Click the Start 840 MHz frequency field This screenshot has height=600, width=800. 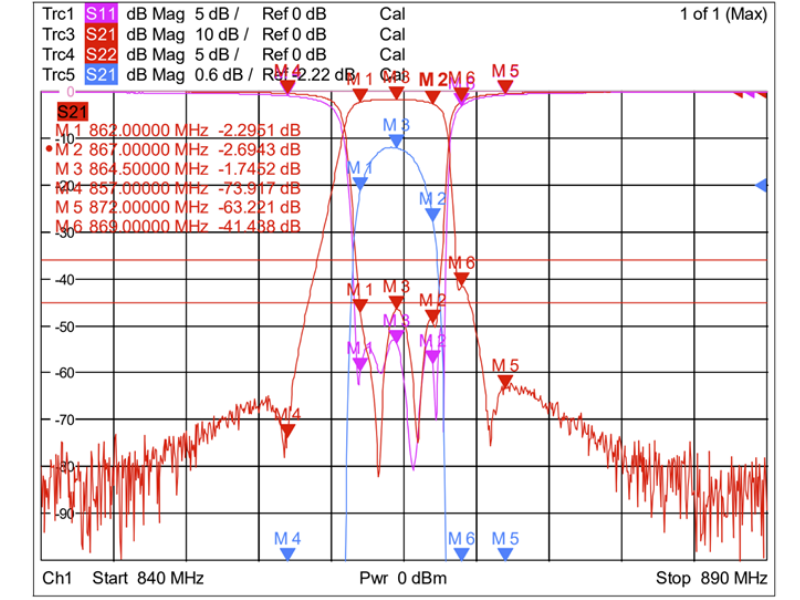[148, 578]
